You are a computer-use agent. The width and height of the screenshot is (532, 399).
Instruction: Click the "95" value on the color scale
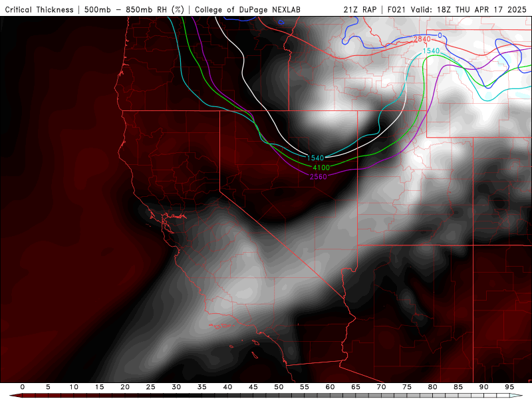[x=509, y=387]
